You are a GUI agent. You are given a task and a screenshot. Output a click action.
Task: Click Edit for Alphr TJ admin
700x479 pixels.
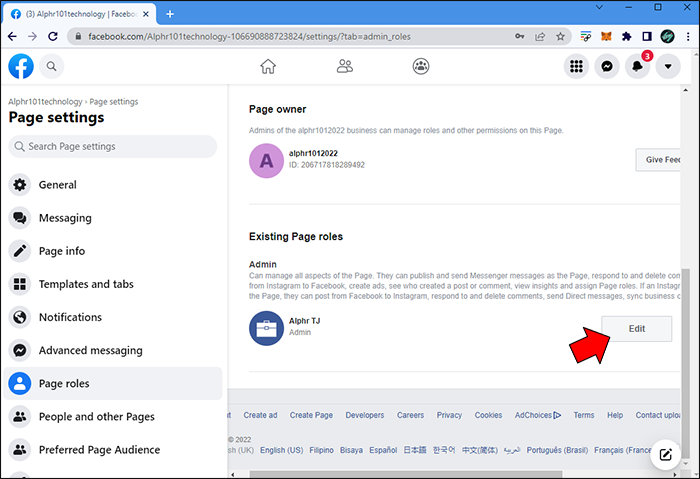[x=637, y=329]
